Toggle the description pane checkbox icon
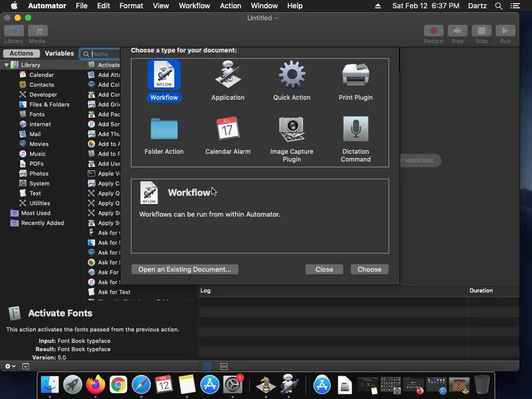 click(x=26, y=366)
